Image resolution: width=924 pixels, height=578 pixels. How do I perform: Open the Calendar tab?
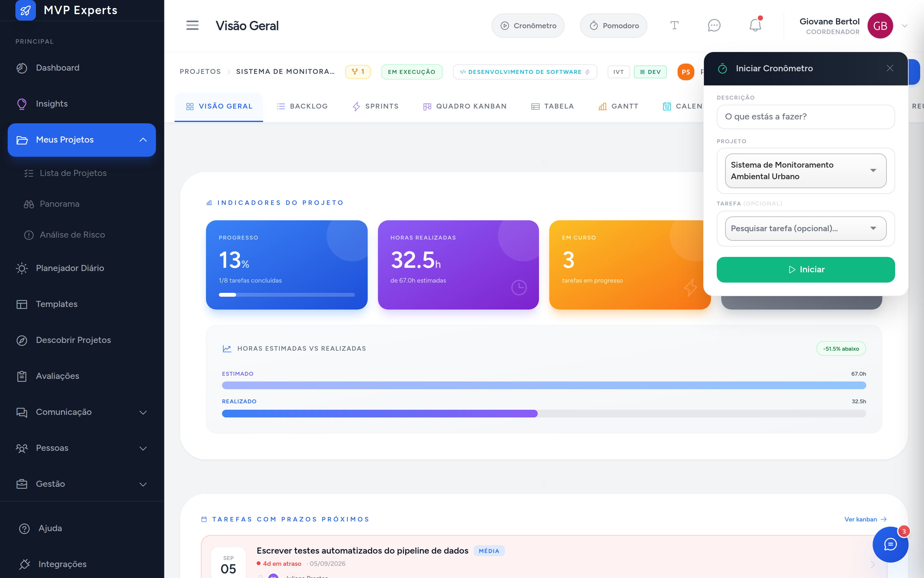683,106
